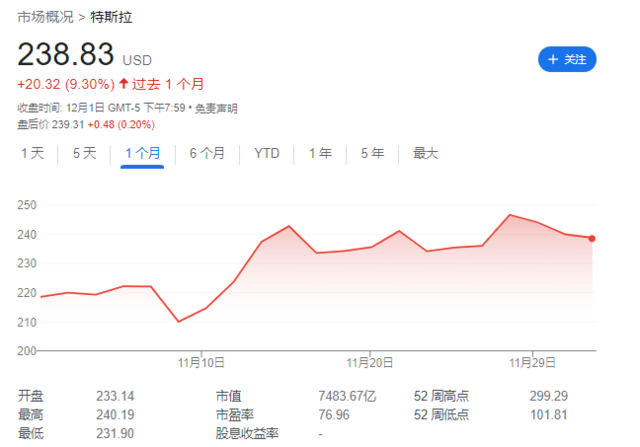Click the 特斯拉 breadcrumb title

(x=111, y=17)
